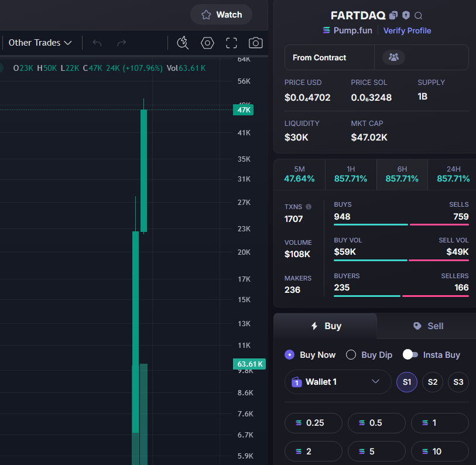This screenshot has width=476, height=465.
Task: Take a chart snapshot with camera icon
Action: coord(256,43)
